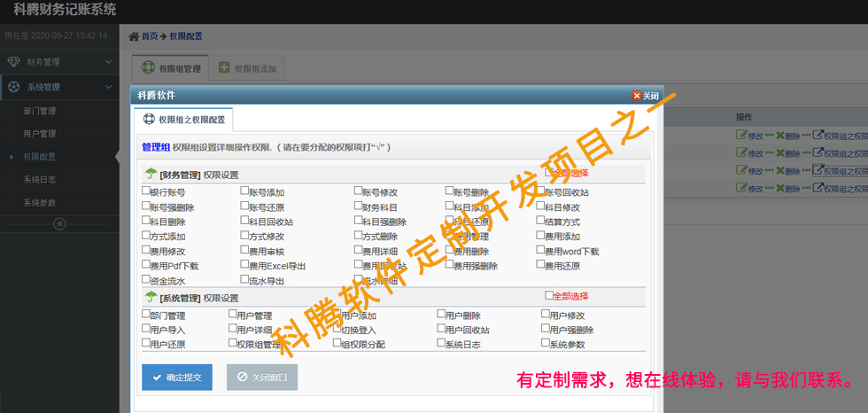Click the second row's 修改 edit icon
The height and width of the screenshot is (413, 868).
pos(740,152)
